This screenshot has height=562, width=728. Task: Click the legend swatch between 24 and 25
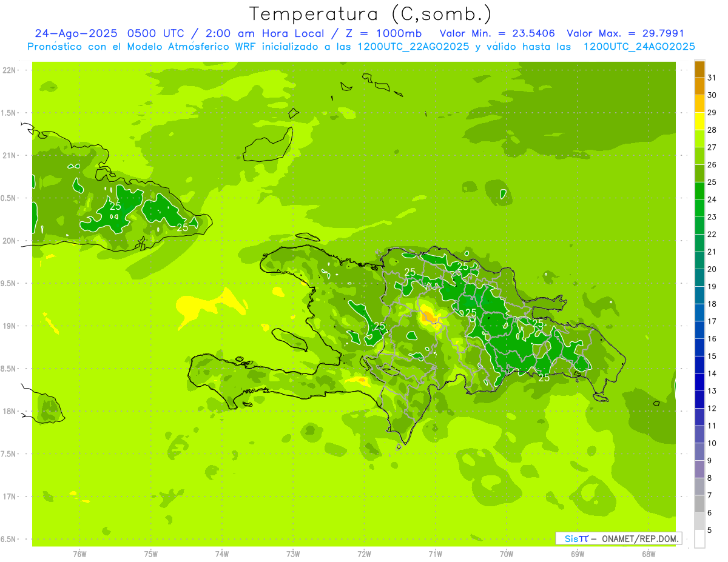point(699,190)
